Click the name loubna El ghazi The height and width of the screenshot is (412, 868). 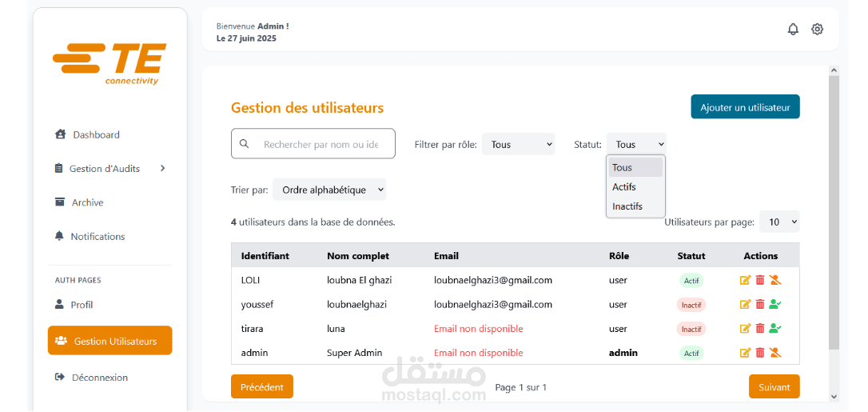(359, 280)
